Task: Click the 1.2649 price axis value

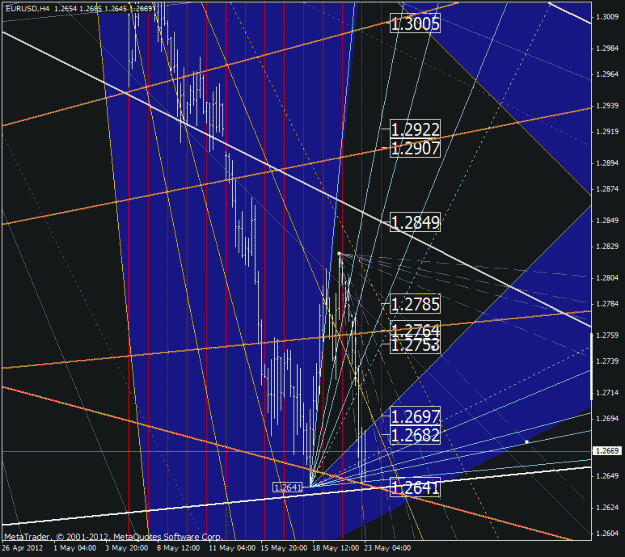Action: tap(607, 476)
